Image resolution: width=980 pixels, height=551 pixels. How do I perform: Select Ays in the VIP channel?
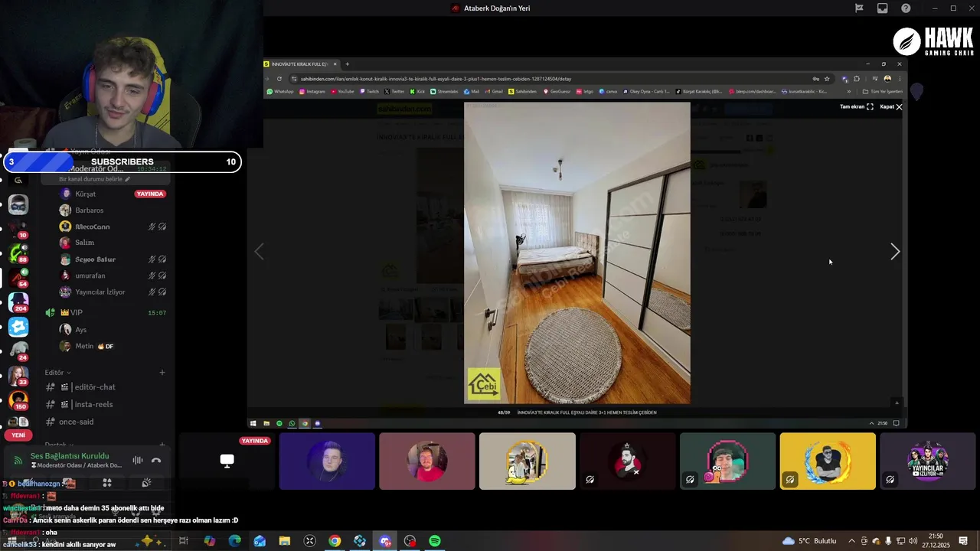click(113, 330)
